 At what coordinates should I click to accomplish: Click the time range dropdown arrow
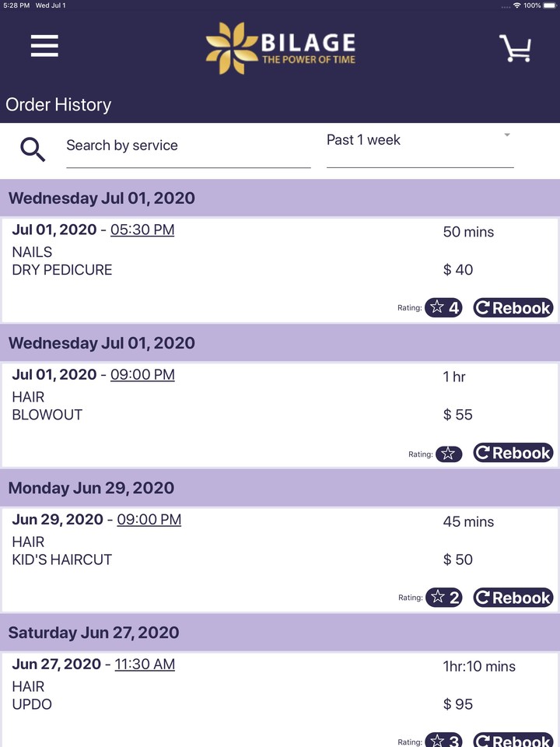pyautogui.click(x=507, y=135)
